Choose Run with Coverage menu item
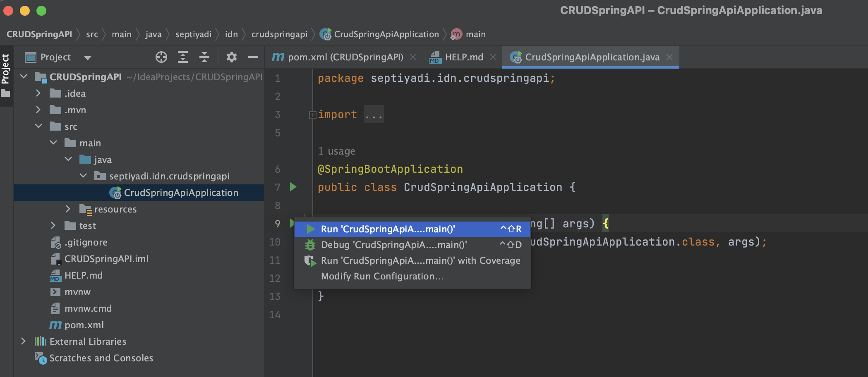This screenshot has height=377, width=868. click(x=412, y=260)
